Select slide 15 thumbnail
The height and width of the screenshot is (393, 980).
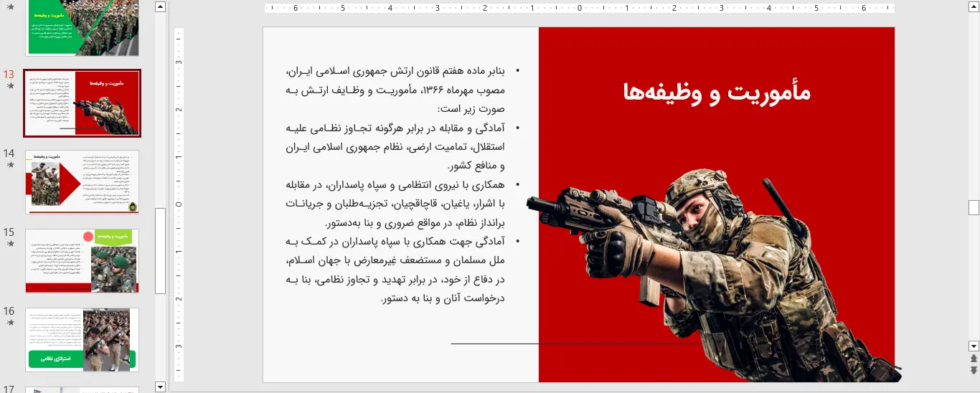click(x=83, y=260)
